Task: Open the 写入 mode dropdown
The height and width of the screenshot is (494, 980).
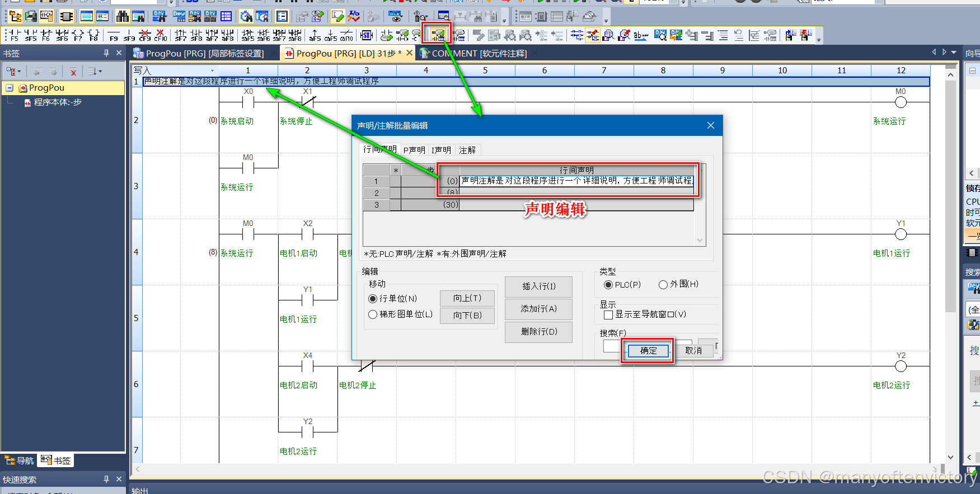Action: (x=212, y=70)
